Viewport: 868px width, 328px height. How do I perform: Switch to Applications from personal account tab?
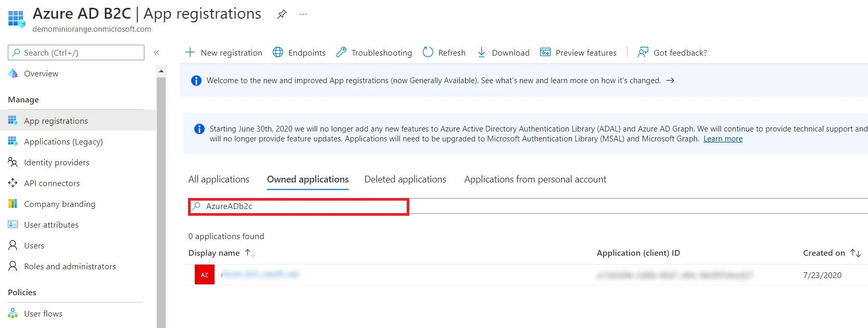coord(535,179)
